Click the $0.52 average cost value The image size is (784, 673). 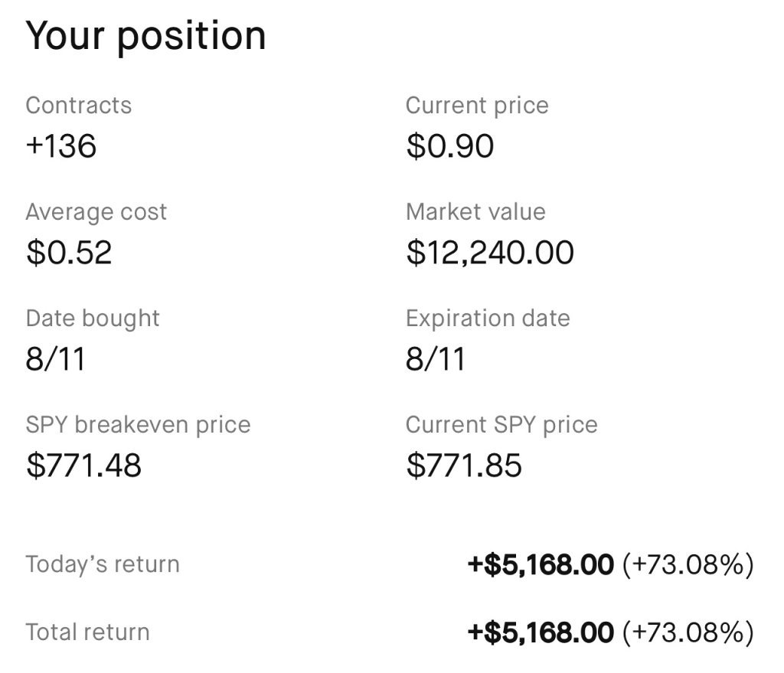[x=69, y=252]
